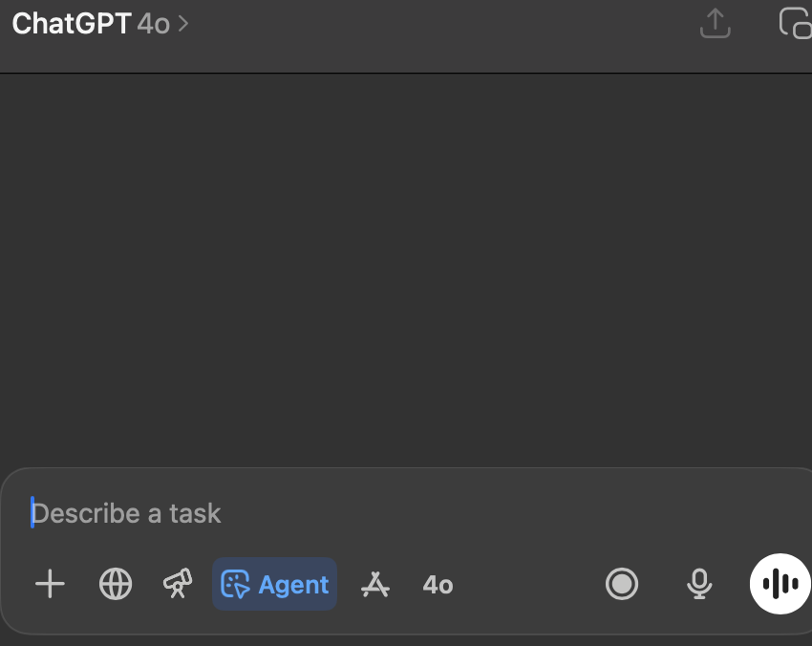Launch voice mode waveform button
The image size is (812, 646).
[x=780, y=584]
